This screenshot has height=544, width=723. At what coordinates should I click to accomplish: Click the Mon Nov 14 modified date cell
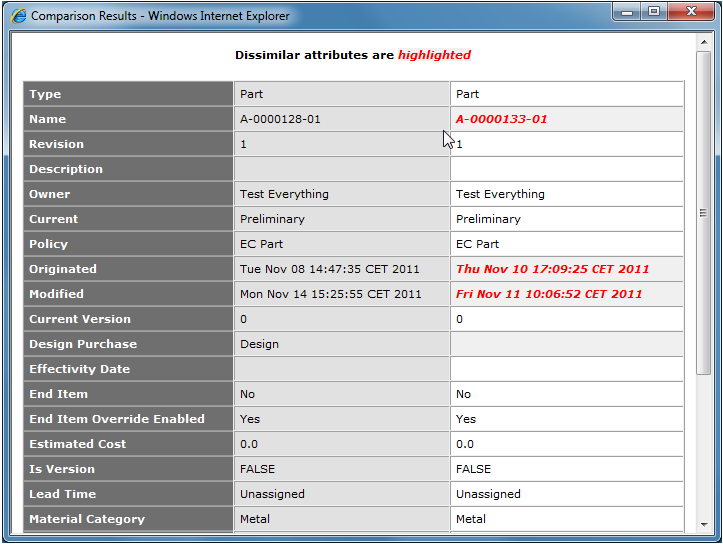[330, 294]
